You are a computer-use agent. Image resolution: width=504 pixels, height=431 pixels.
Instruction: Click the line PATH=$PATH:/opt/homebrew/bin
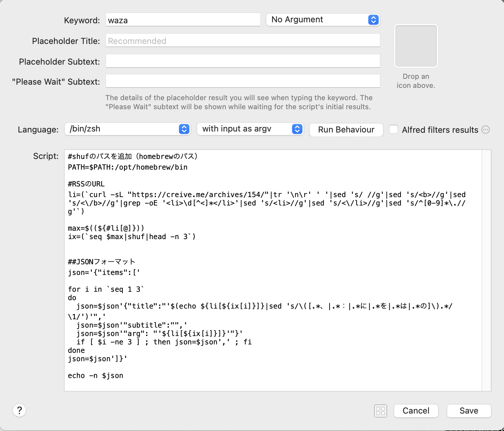[x=128, y=167]
